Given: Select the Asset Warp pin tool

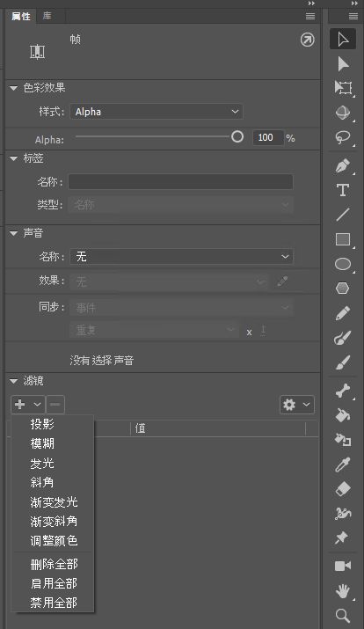Looking at the screenshot, I should point(342,538).
